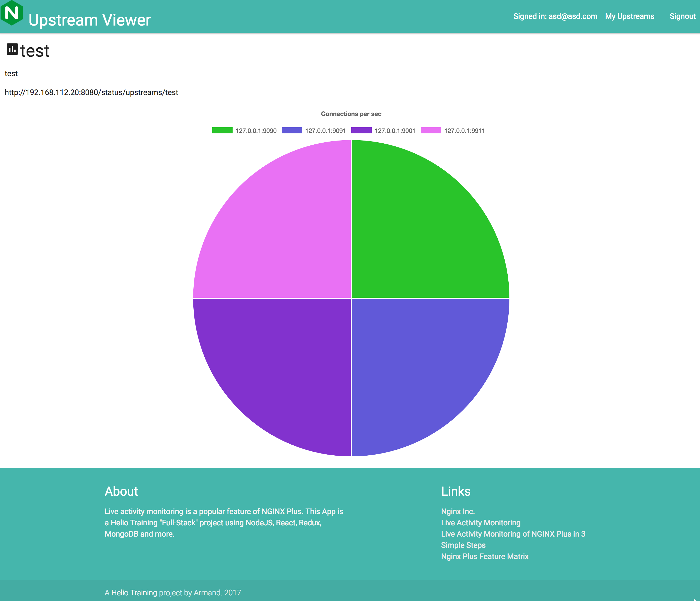The image size is (700, 601).
Task: Hide the 127.0.0.1:9911 series via its legend label
Action: [464, 131]
